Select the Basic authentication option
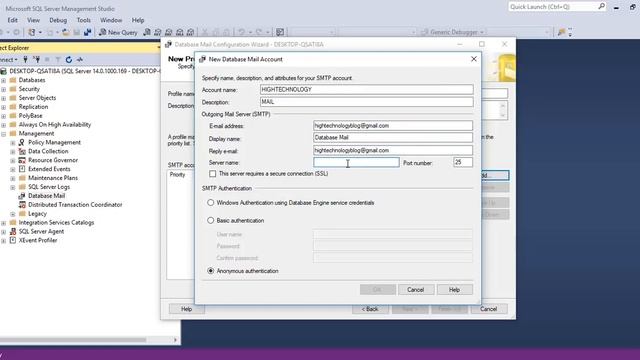The height and width of the screenshot is (360, 640). click(x=211, y=220)
